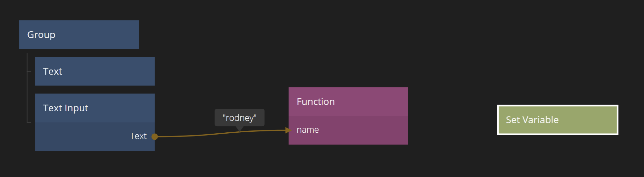Select the Text child node
Screen dimensions: 644x177
pos(95,71)
